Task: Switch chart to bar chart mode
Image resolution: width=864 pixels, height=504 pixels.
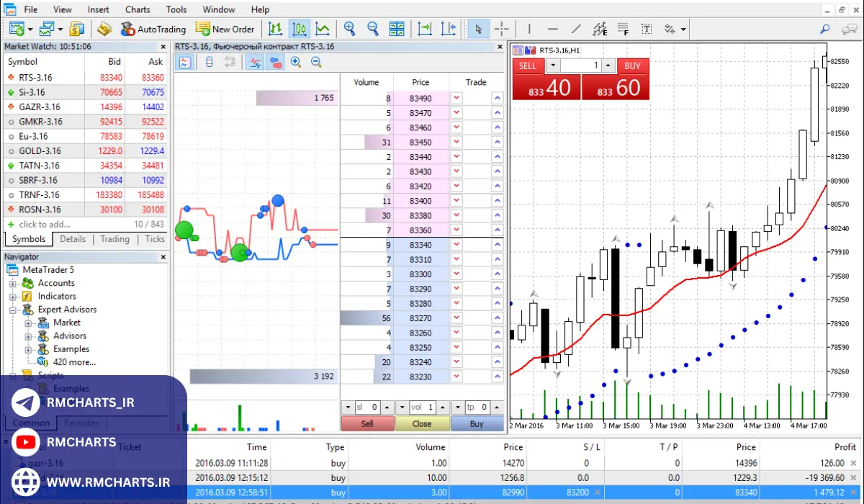Action: tap(275, 29)
